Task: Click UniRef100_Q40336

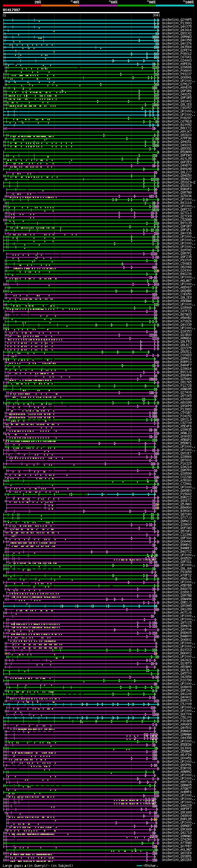Action: [177, 233]
